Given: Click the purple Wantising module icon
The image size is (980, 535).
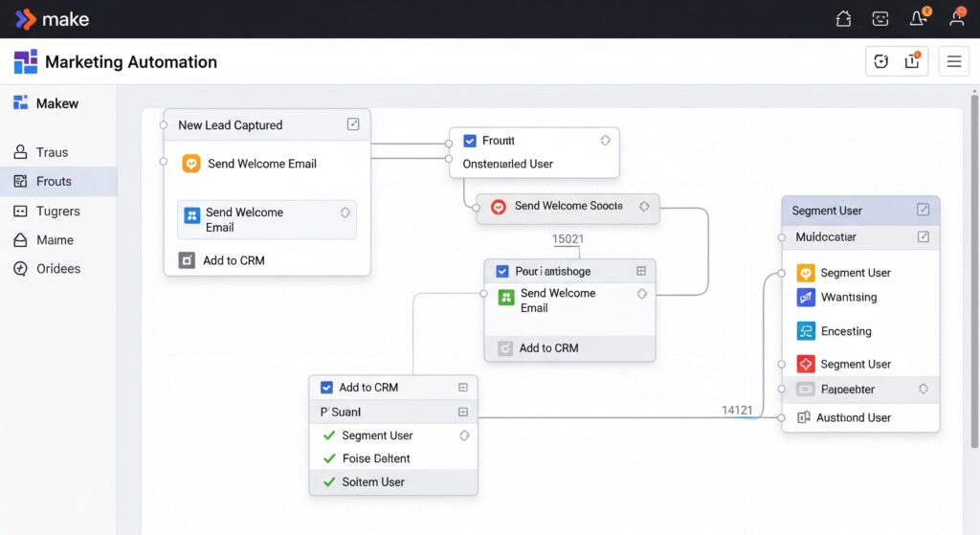Looking at the screenshot, I should [805, 298].
